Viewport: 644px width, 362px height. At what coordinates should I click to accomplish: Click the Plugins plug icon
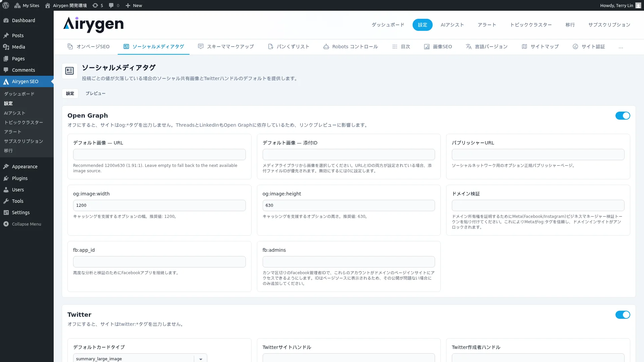pyautogui.click(x=6, y=178)
